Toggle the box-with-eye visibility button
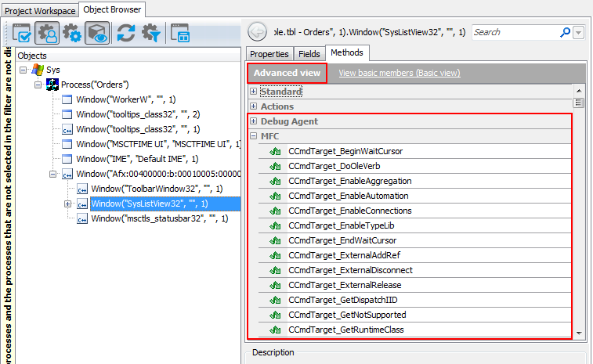Viewport: 593px width, 364px height. (97, 34)
